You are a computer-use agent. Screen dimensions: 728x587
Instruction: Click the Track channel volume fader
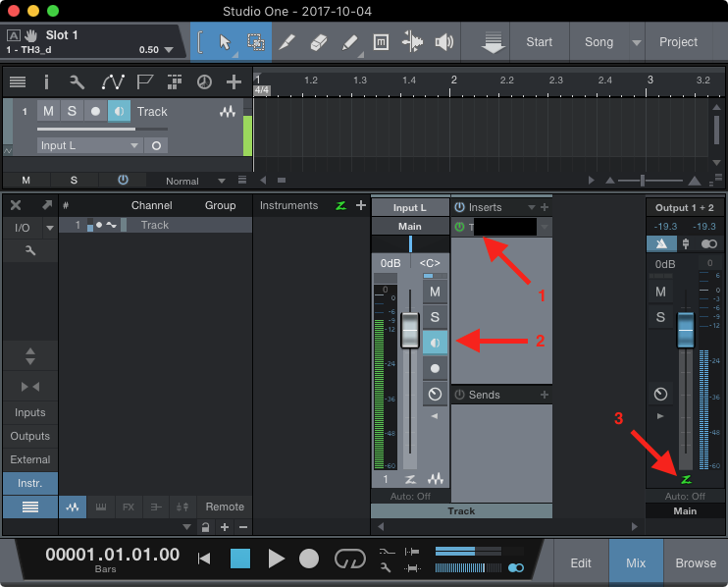pyautogui.click(x=410, y=330)
